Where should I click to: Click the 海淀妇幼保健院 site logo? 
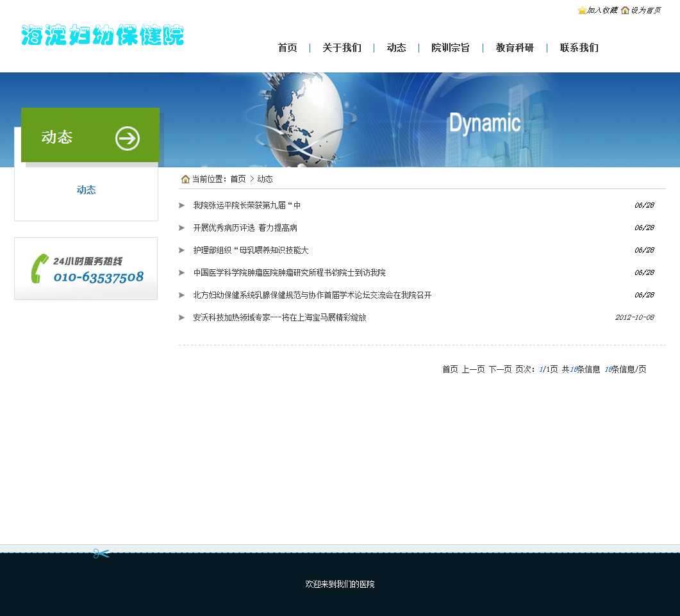(103, 35)
